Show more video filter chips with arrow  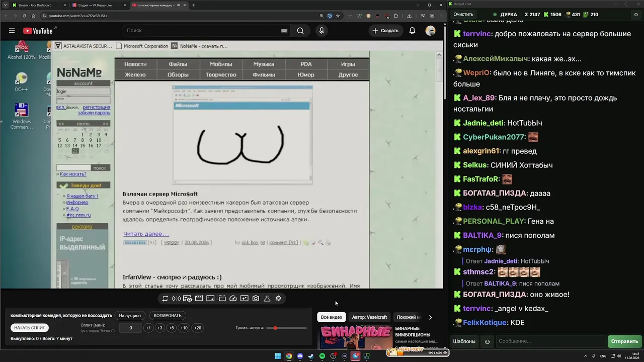(430, 317)
